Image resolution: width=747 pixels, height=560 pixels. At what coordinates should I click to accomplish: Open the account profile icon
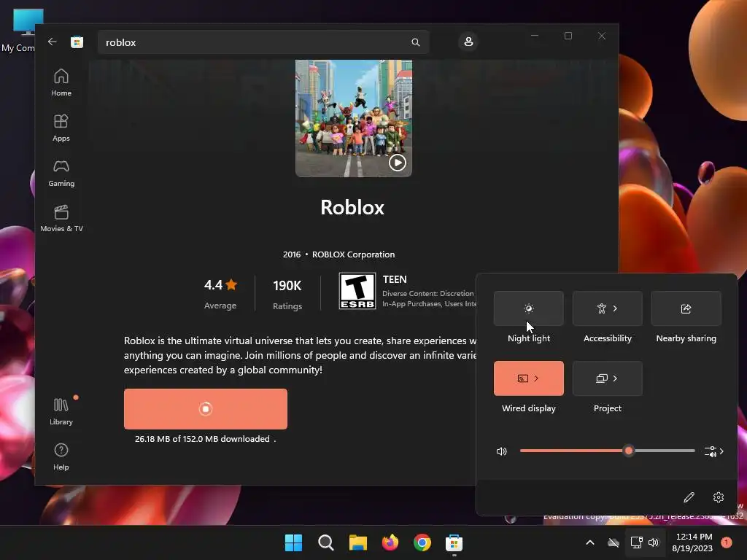pos(468,42)
